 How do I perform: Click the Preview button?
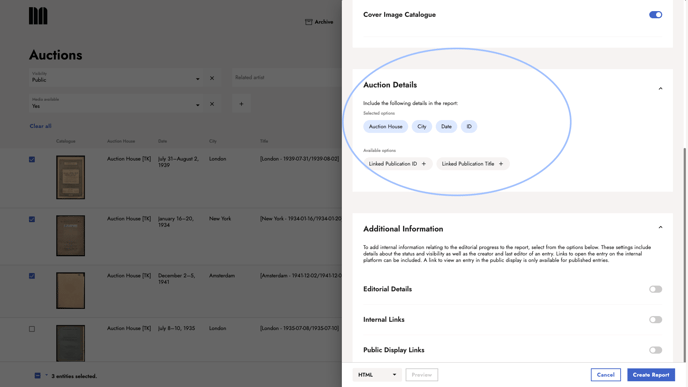(x=422, y=375)
